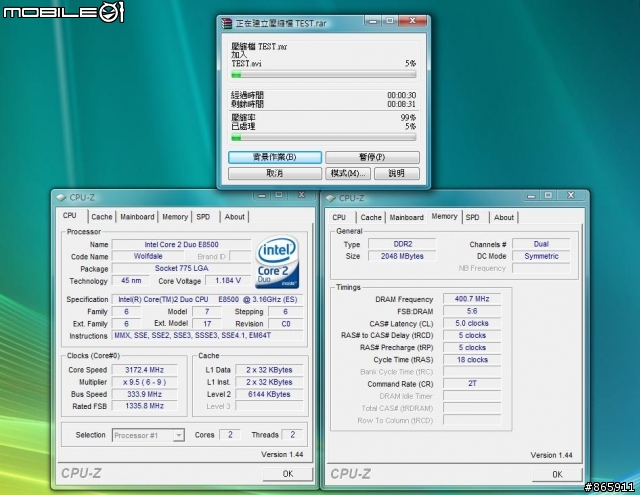The width and height of the screenshot is (640, 495).
Task: Click the Channels # value Dual
Action: click(541, 244)
